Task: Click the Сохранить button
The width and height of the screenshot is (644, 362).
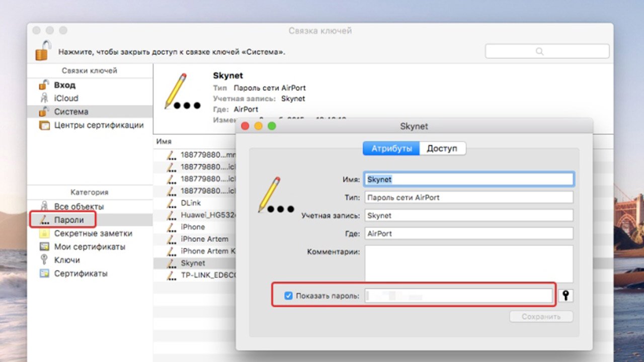Action: pos(541,317)
